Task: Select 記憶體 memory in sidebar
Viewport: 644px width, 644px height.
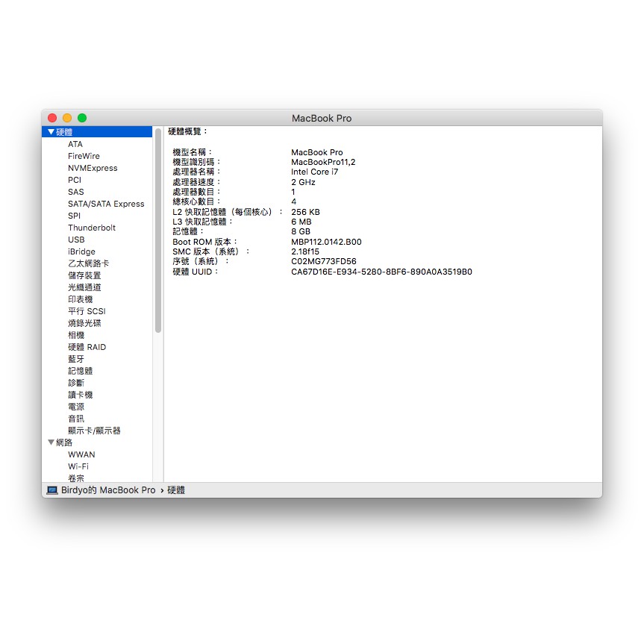Action: click(x=80, y=371)
